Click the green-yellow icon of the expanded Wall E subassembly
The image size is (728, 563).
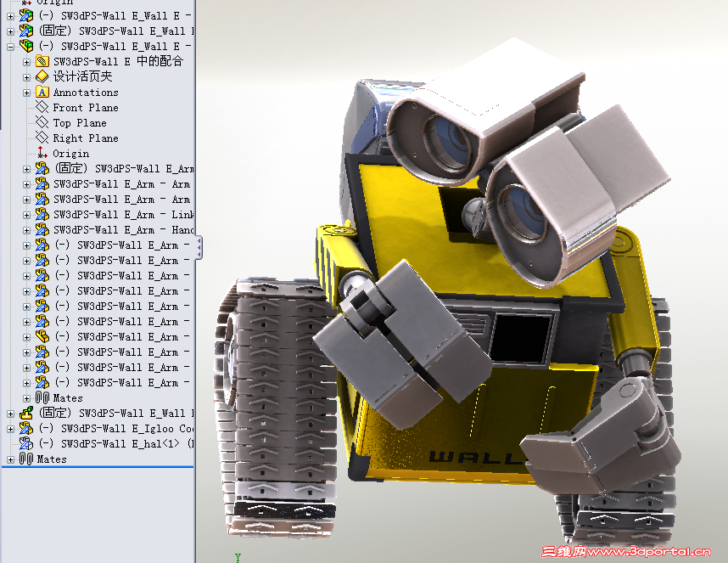click(26, 46)
